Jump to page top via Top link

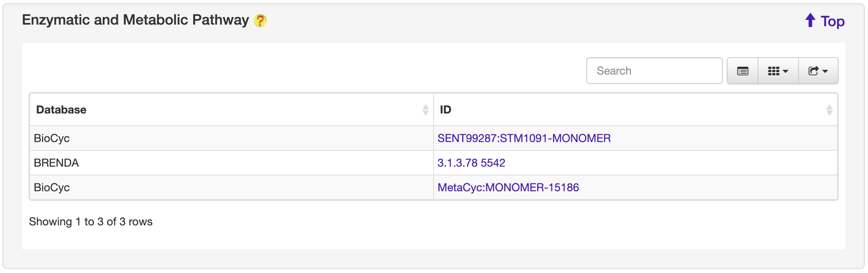832,21
